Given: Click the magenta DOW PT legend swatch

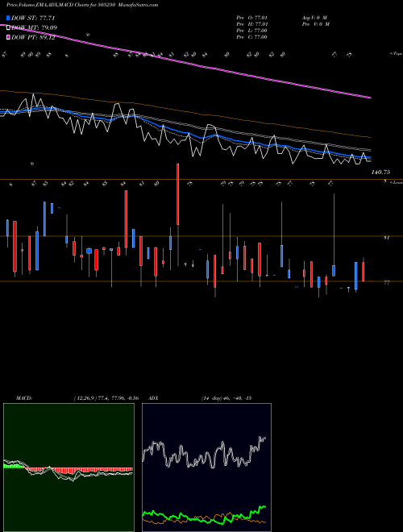Looking at the screenshot, I should tap(9, 37).
